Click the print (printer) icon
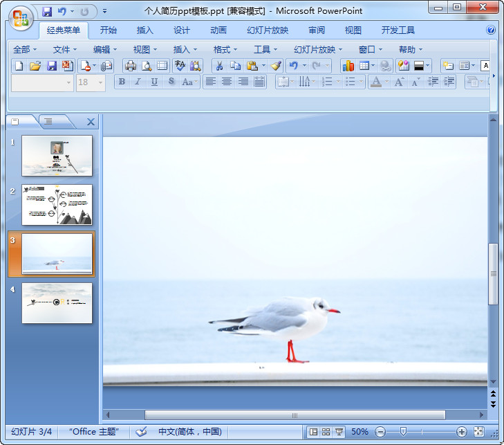 tap(131, 66)
